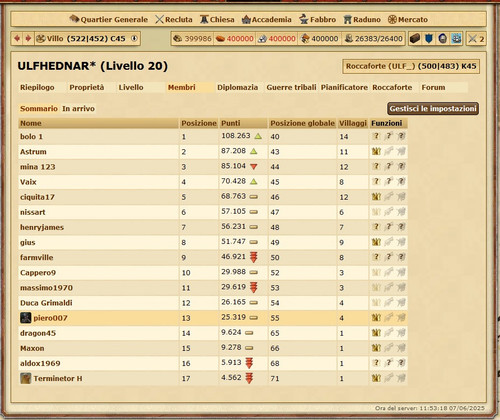Screen dimensions: 500x420
Task: Click the avatar thumbnail beside piero007
Action: [x=26, y=318]
